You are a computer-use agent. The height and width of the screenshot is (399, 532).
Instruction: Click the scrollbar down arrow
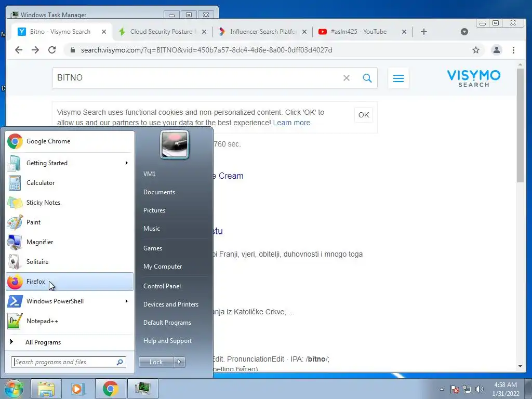[521, 366]
